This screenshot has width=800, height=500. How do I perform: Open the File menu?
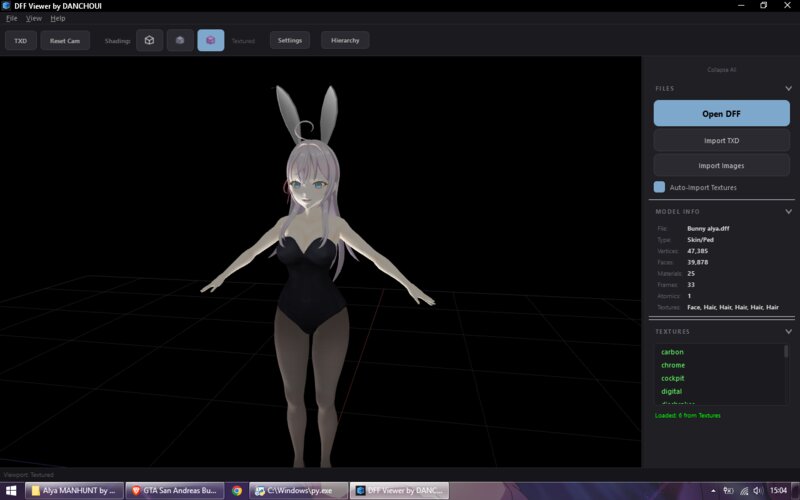[x=11, y=18]
